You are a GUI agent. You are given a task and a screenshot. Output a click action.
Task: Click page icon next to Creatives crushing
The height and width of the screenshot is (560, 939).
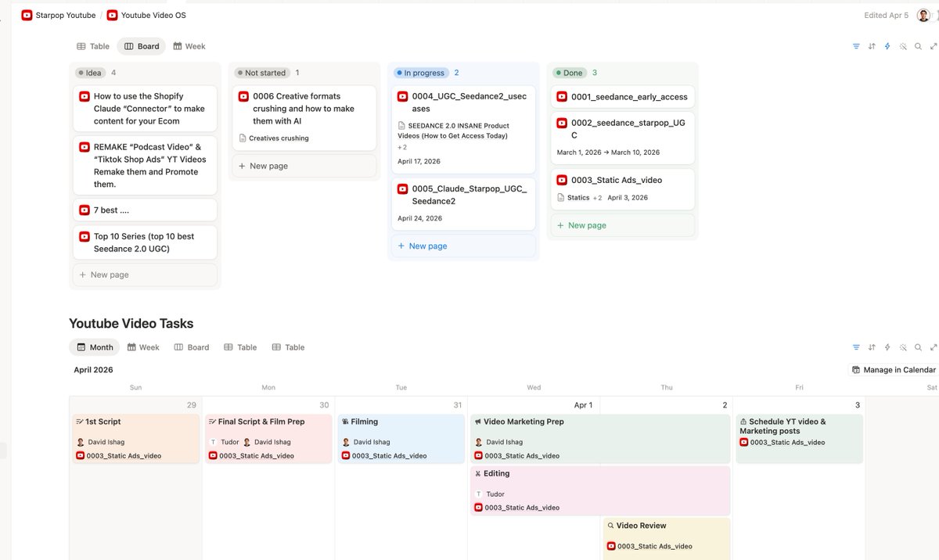(x=243, y=138)
